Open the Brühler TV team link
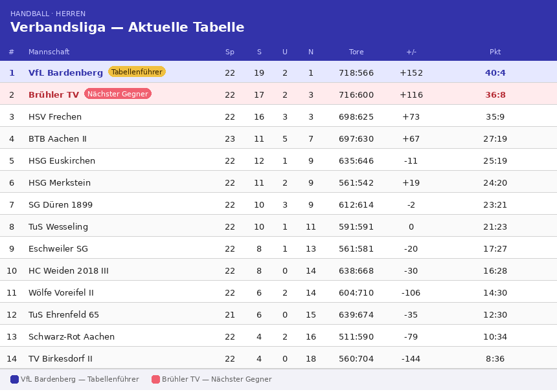The image size is (557, 392). point(54,95)
